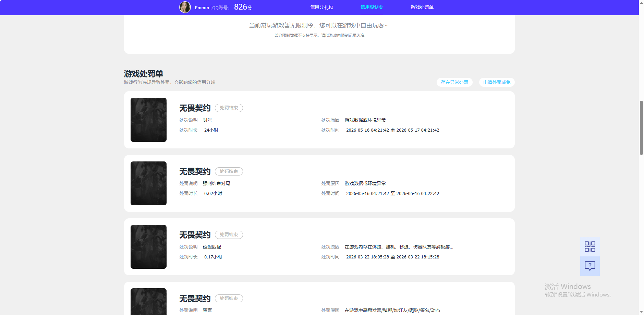Click 无畏契约 title on the 24小时 card

195,108
